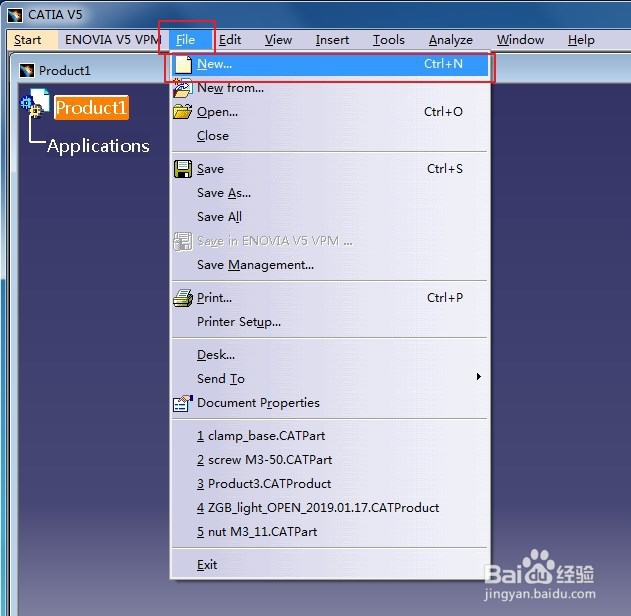The image size is (631, 616).
Task: Click the Document Properties icon
Action: click(182, 403)
